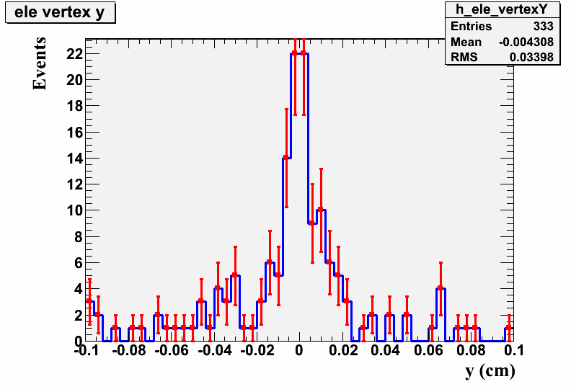Click the RMS 0.03398 stats row

click(x=503, y=57)
